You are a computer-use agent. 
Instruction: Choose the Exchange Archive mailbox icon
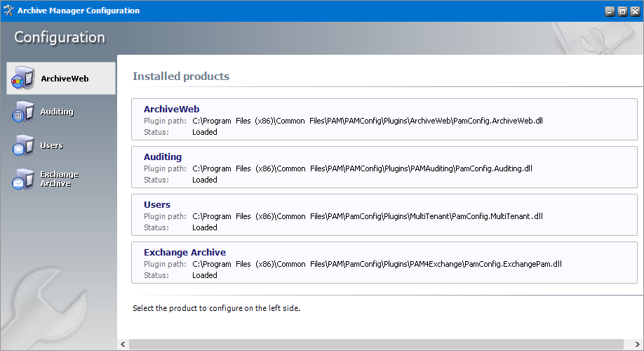(x=22, y=179)
